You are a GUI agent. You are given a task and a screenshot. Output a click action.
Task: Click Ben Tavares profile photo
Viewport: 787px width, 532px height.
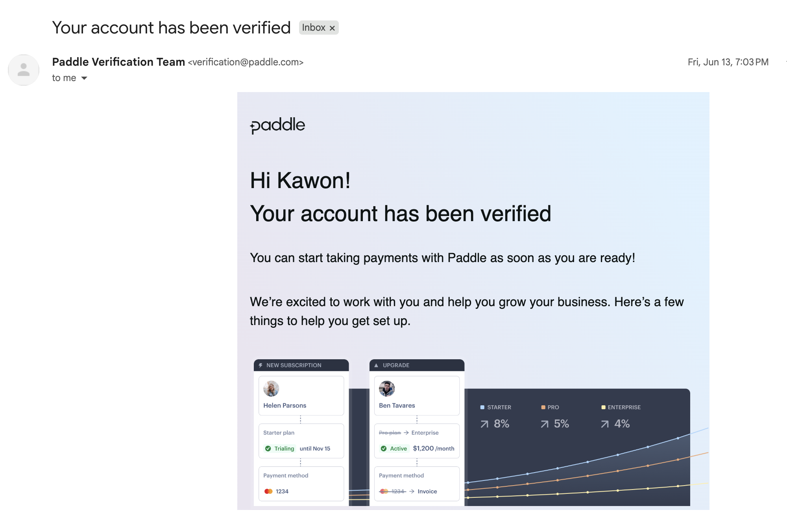click(387, 388)
